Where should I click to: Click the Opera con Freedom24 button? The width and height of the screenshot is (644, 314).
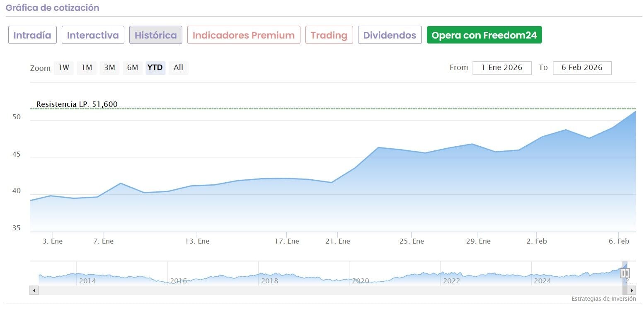484,35
